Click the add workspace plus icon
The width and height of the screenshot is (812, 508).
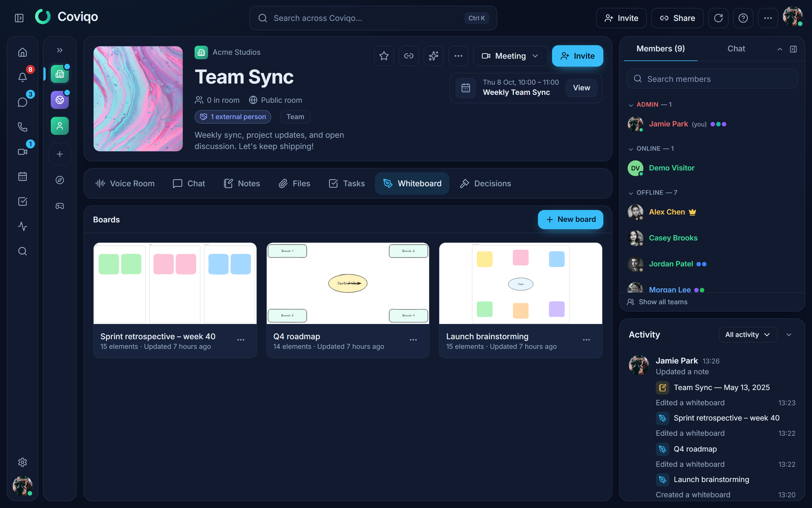(x=60, y=154)
